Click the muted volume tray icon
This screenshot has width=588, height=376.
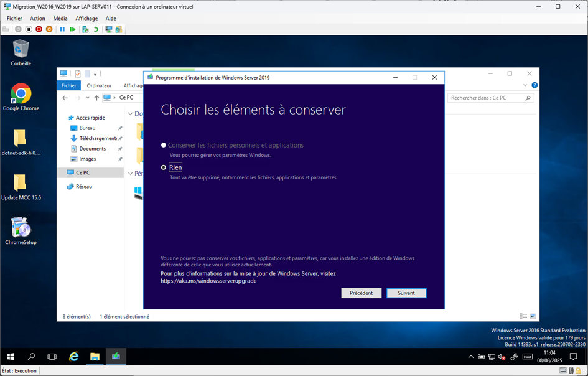(x=502, y=357)
